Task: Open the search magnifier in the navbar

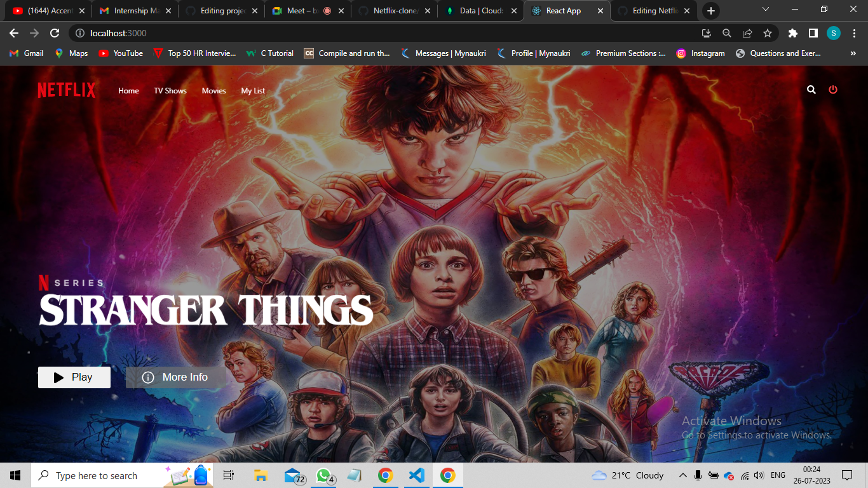Action: [x=811, y=90]
